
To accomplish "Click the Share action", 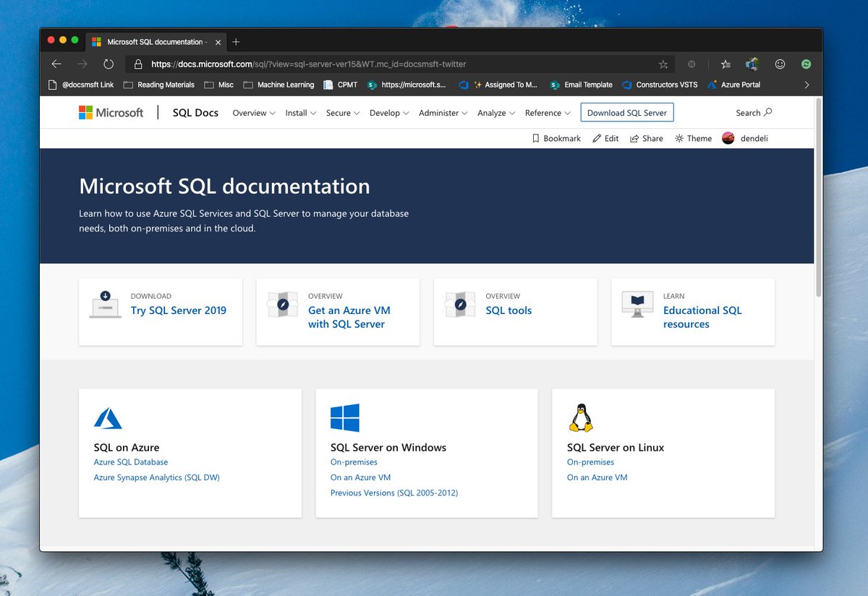I will [x=646, y=138].
